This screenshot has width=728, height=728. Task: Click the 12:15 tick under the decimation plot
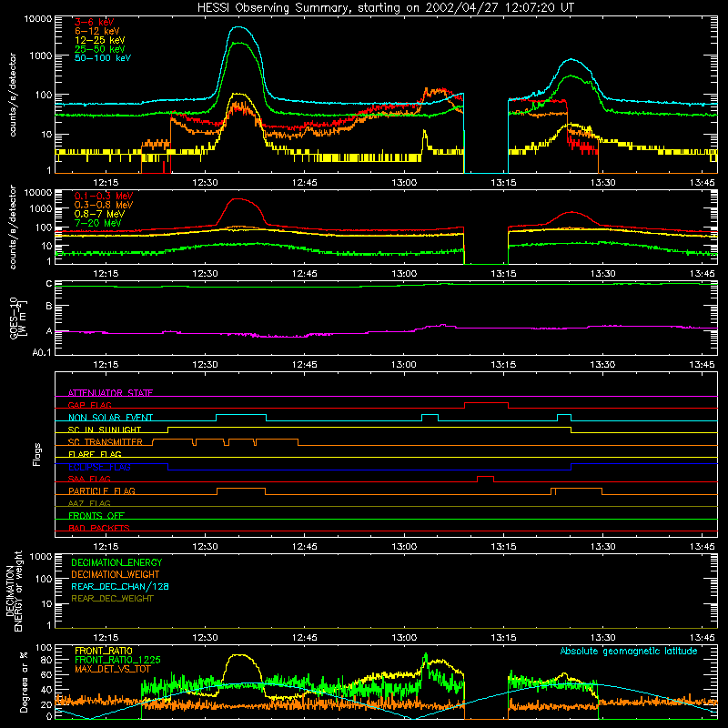pos(106,638)
